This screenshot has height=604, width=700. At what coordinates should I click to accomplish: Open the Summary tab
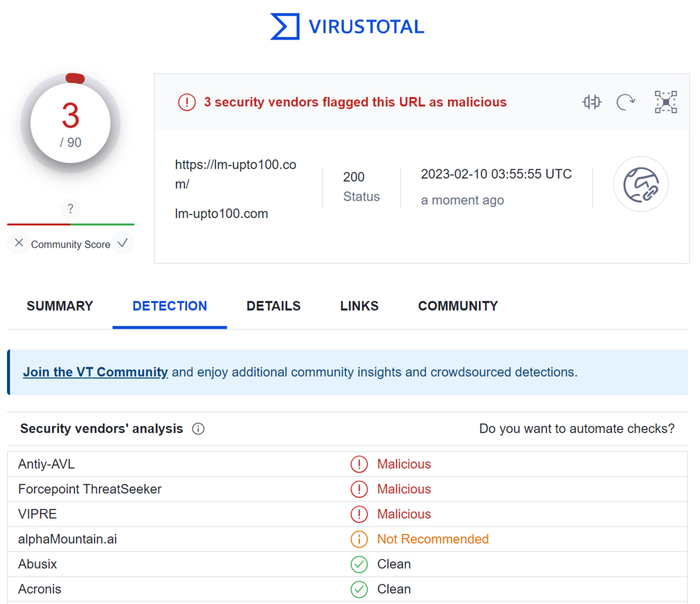point(60,306)
